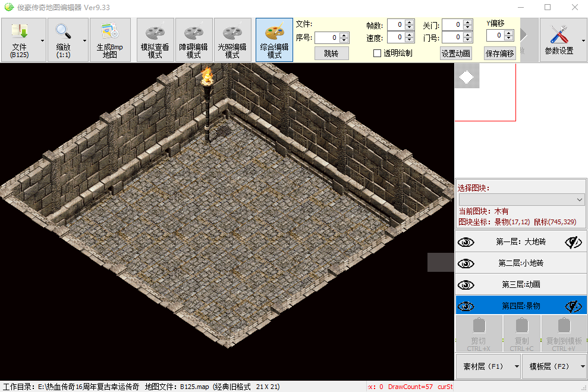This screenshot has width=588, height=392.
Task: Enable the 透明绘制 checkbox
Action: [x=378, y=54]
